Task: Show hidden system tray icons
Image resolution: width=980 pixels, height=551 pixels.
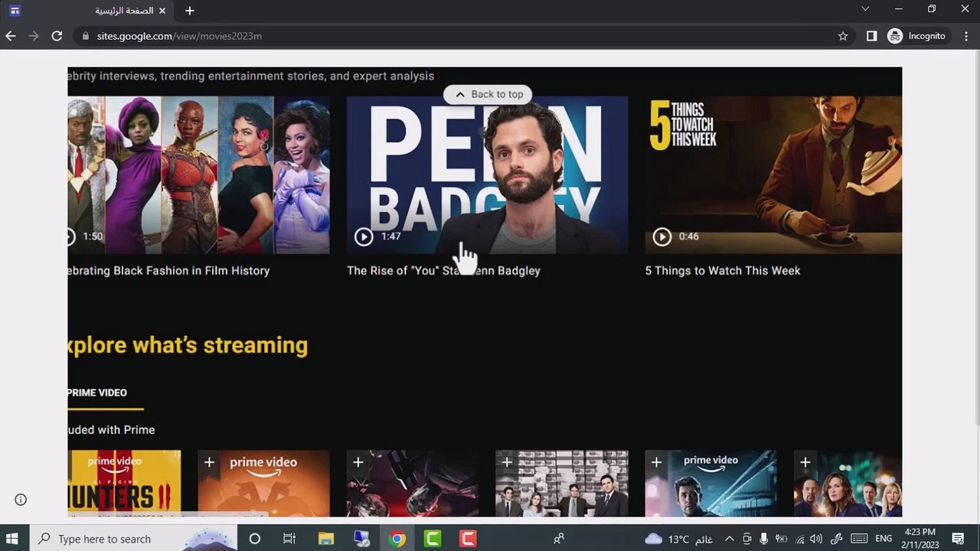Action: (729, 539)
